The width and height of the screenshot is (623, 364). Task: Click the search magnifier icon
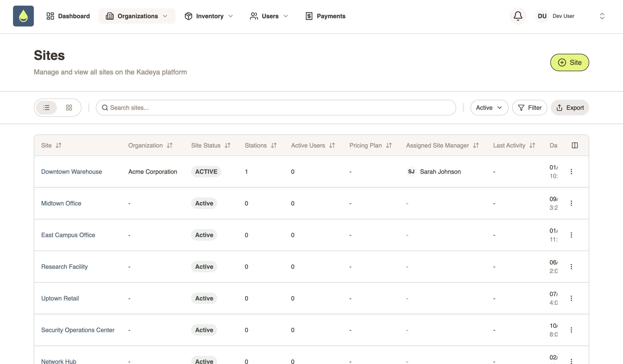tap(105, 108)
